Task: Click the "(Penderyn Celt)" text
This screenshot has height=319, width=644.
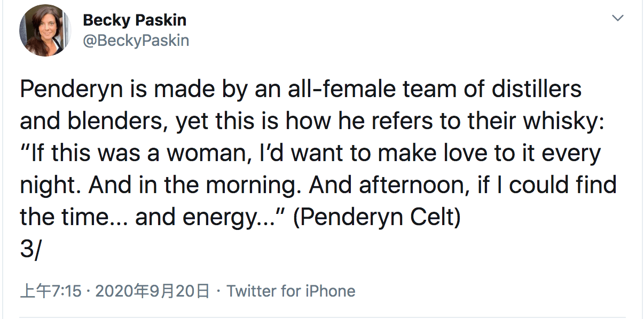Action: [x=377, y=218]
